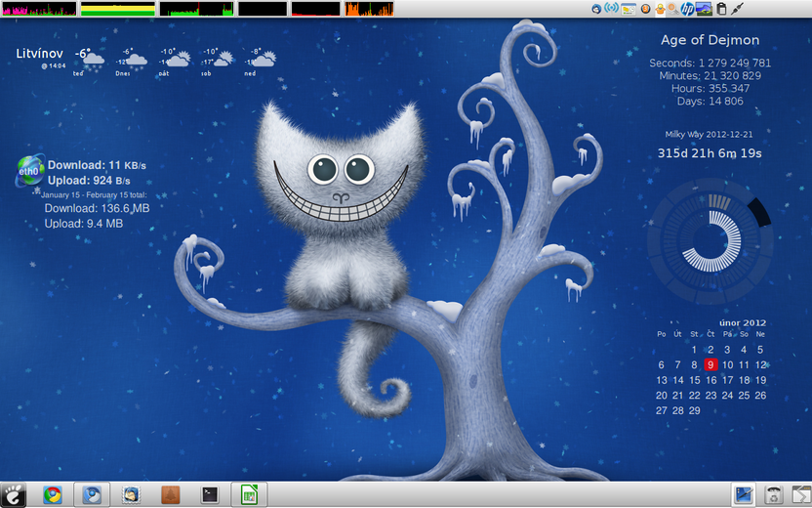Click the current weather cloud icon labeled teď
The width and height of the screenshot is (812, 508).
click(94, 60)
